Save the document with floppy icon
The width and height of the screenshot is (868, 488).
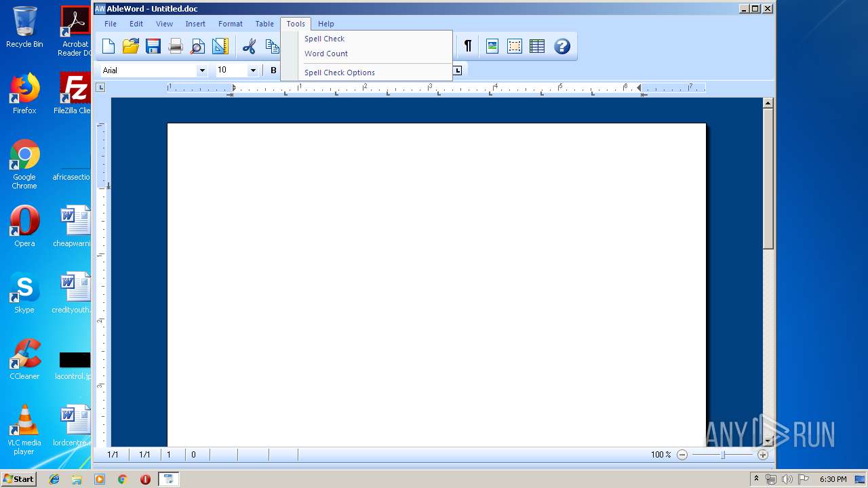[x=153, y=46]
